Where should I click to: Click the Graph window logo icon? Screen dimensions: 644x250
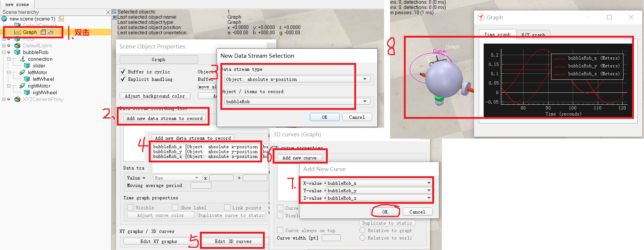pyautogui.click(x=481, y=17)
